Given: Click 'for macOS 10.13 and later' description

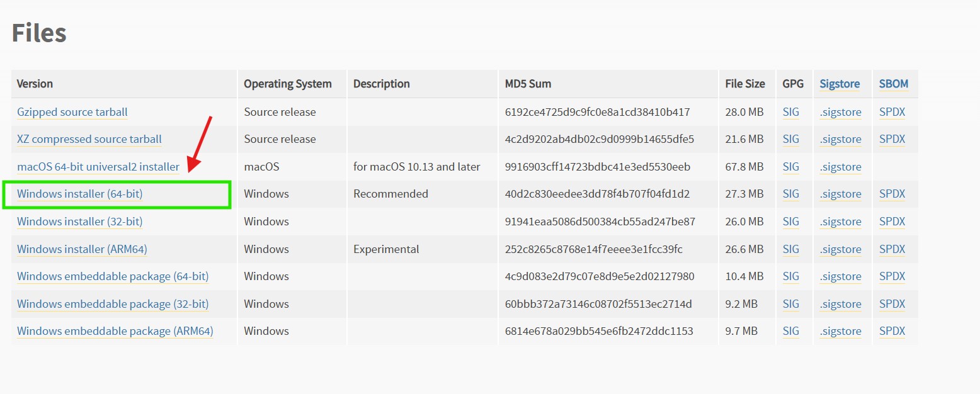Looking at the screenshot, I should click(x=417, y=167).
